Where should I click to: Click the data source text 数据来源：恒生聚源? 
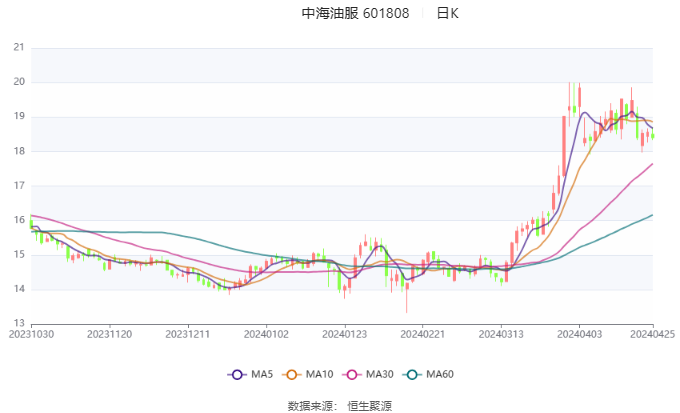340,406
